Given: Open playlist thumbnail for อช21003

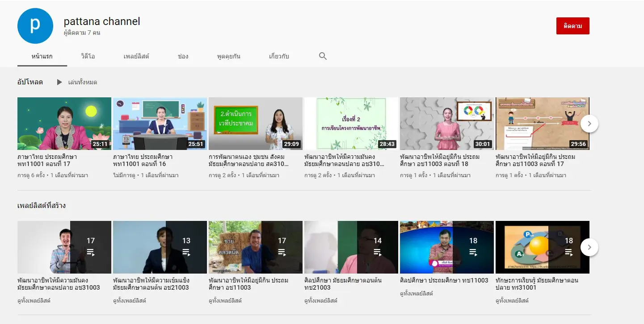Looking at the screenshot, I should point(160,247).
